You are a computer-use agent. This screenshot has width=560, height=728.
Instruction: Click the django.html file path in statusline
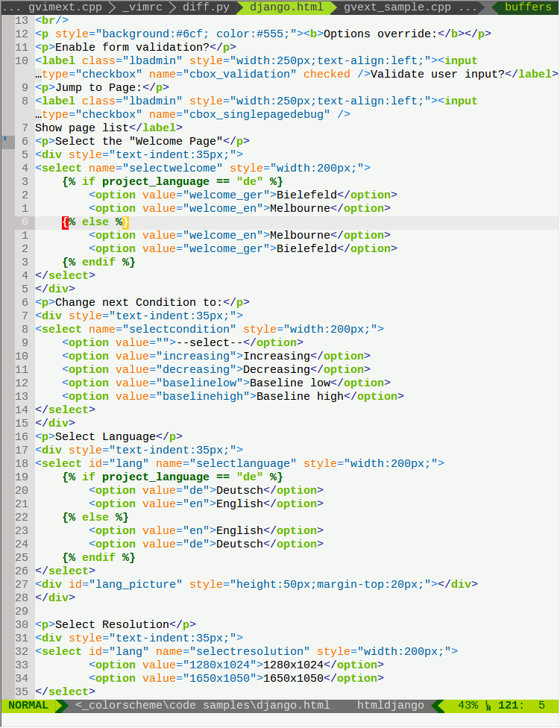coord(202,706)
